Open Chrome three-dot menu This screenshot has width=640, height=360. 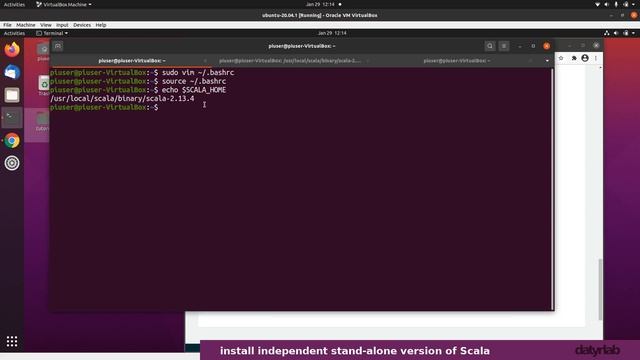click(x=596, y=58)
